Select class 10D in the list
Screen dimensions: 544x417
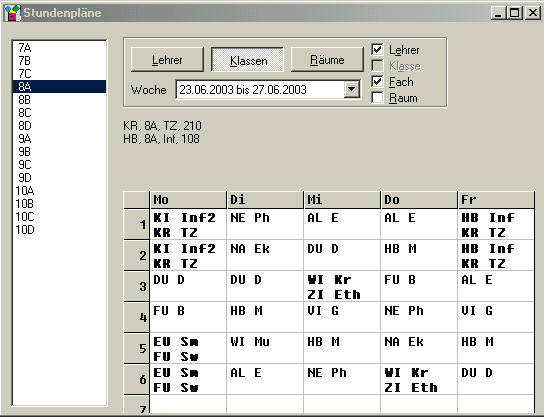tap(59, 230)
